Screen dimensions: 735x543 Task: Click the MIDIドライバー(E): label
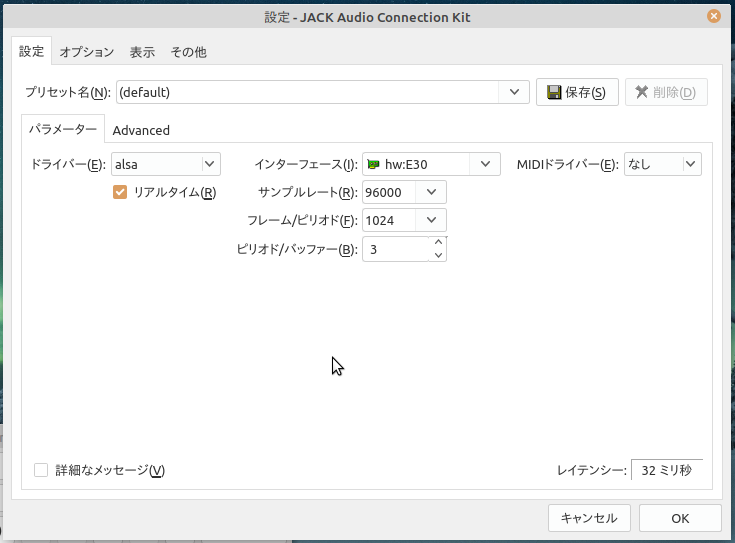pyautogui.click(x=568, y=165)
